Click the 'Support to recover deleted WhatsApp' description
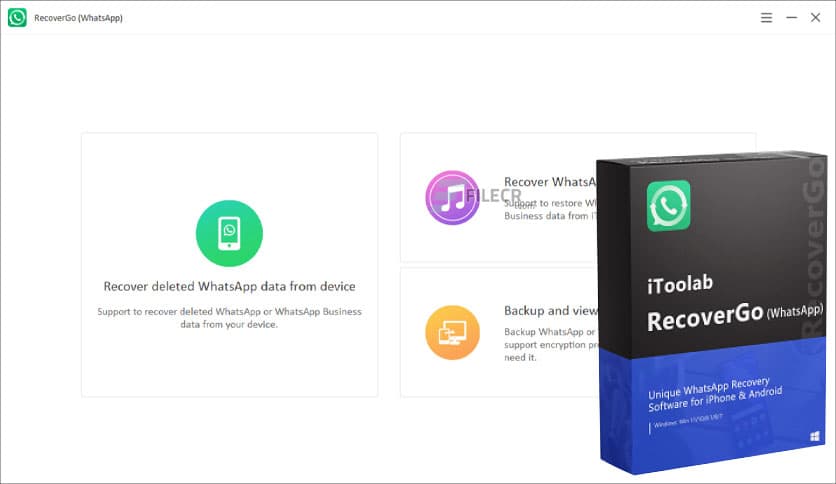836x484 pixels. pyautogui.click(x=229, y=318)
